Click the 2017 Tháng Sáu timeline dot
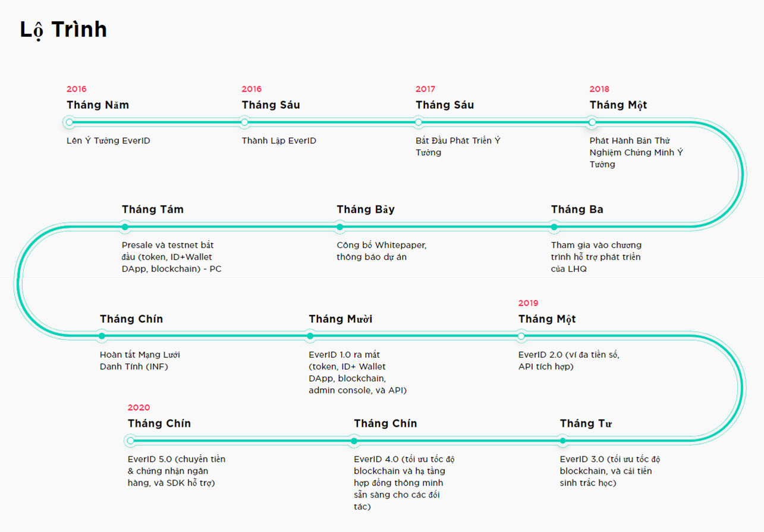Image resolution: width=764 pixels, height=532 pixels. (419, 122)
